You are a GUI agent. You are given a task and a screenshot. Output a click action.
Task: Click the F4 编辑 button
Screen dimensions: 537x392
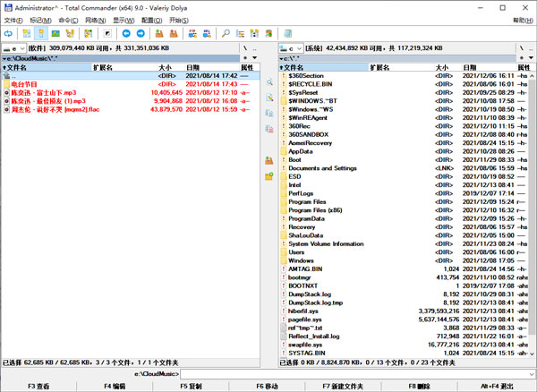[115, 386]
